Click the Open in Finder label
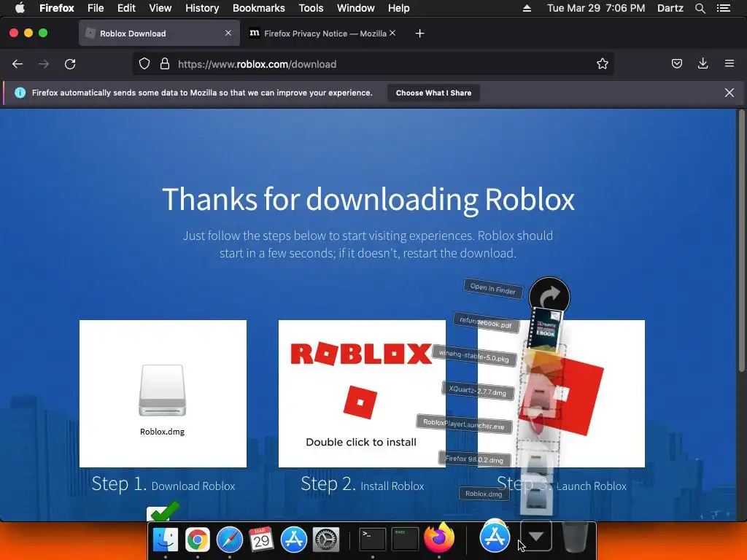This screenshot has height=560, width=747. 493,288
